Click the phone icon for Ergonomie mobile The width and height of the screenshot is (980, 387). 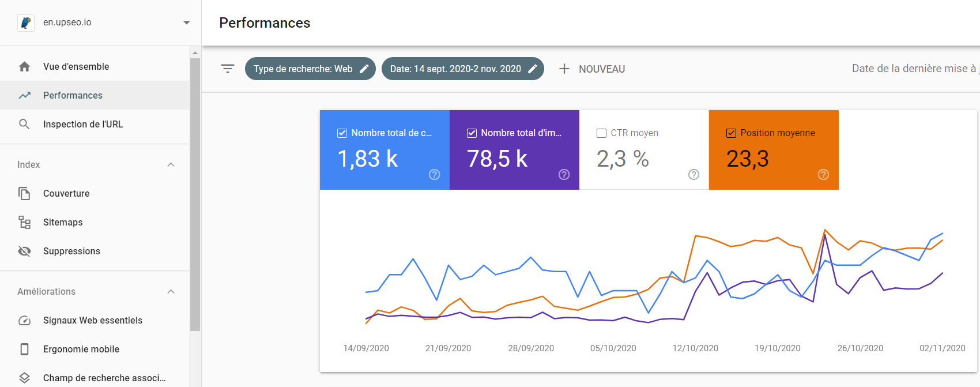[x=24, y=349]
